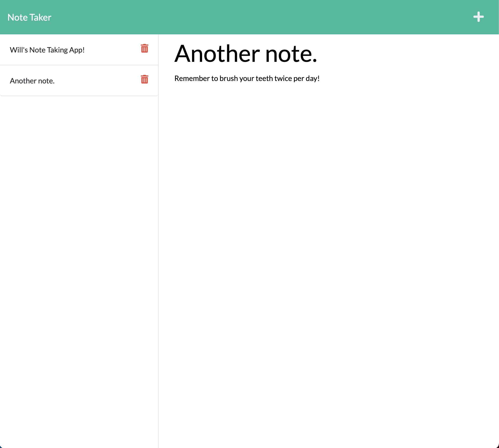Click the Note Taker app title
The height and width of the screenshot is (448, 499).
tap(29, 17)
